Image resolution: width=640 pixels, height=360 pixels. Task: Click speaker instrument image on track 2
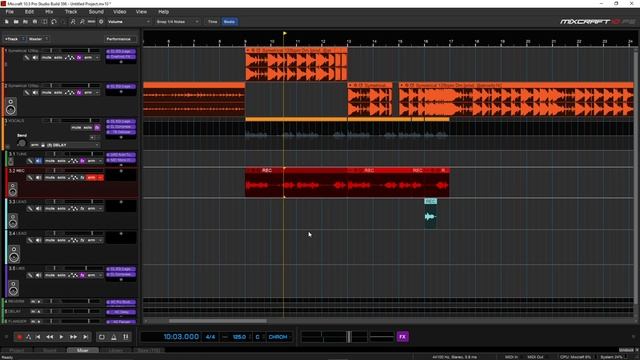coord(11,106)
